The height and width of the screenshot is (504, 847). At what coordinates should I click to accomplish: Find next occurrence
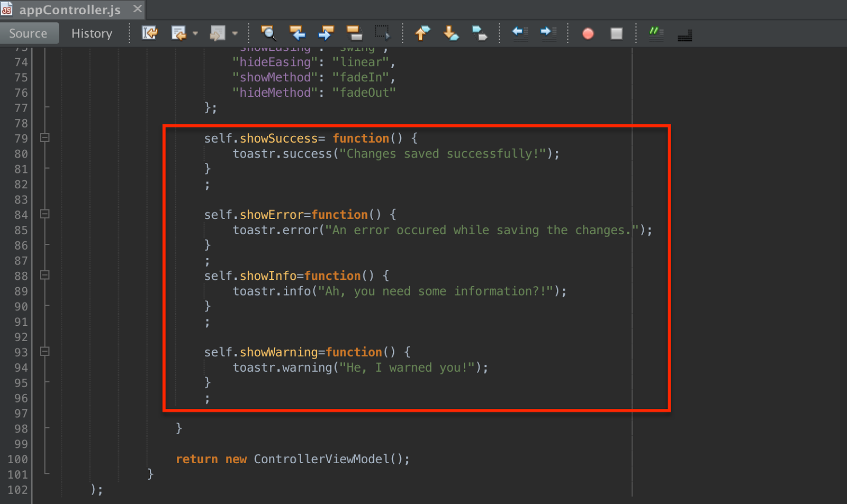pos(326,33)
